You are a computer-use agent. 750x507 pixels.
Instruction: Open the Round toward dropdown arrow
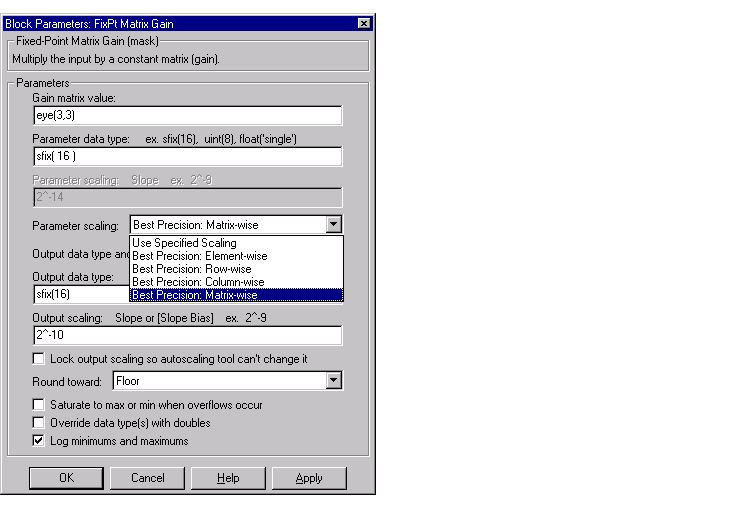coord(333,381)
